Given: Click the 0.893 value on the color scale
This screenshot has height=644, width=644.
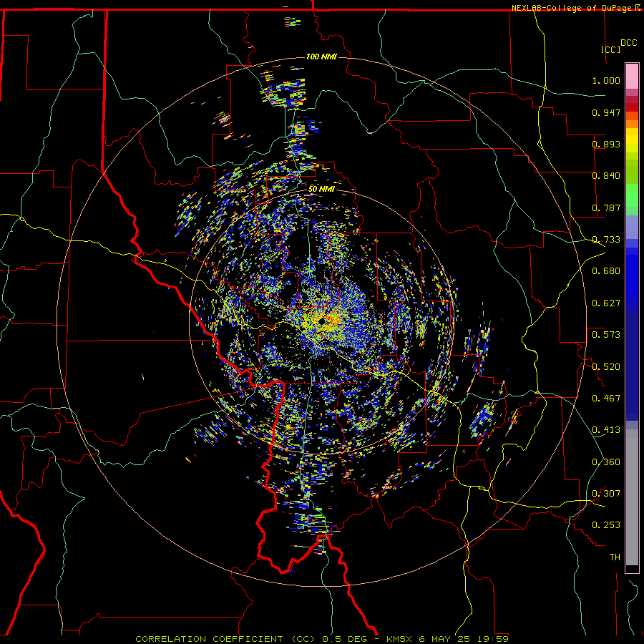Looking at the screenshot, I should [x=606, y=144].
